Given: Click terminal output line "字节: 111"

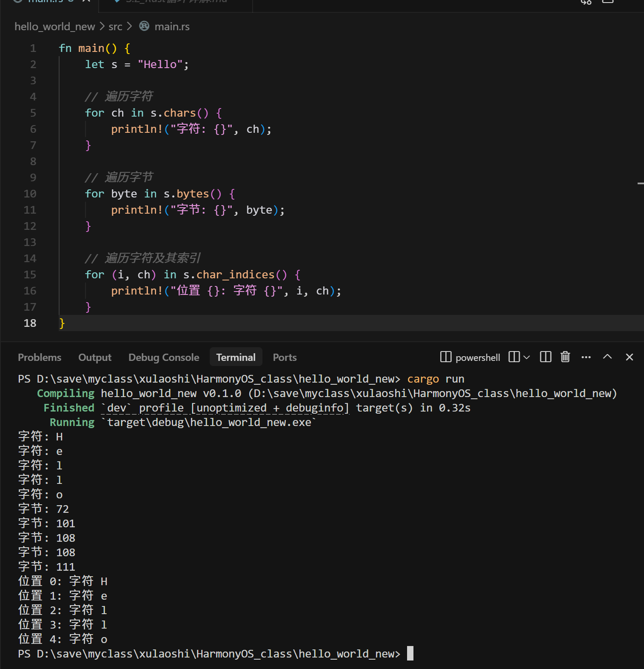Looking at the screenshot, I should (x=47, y=567).
